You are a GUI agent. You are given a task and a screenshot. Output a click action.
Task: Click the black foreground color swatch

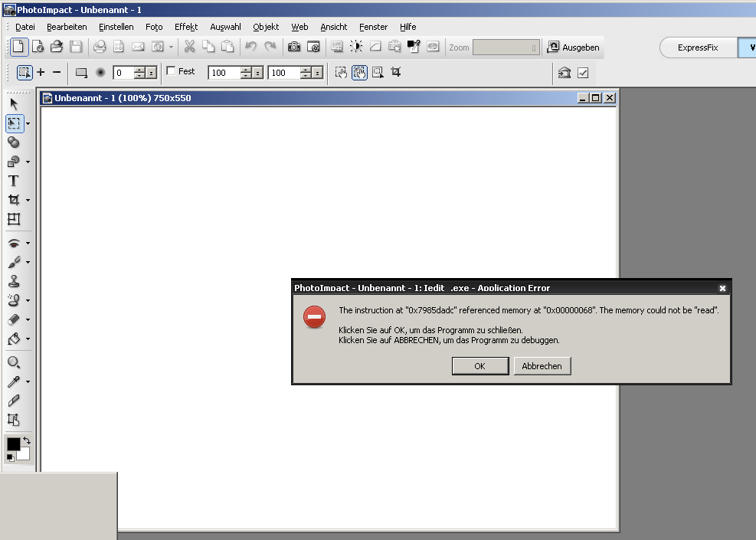point(13,444)
